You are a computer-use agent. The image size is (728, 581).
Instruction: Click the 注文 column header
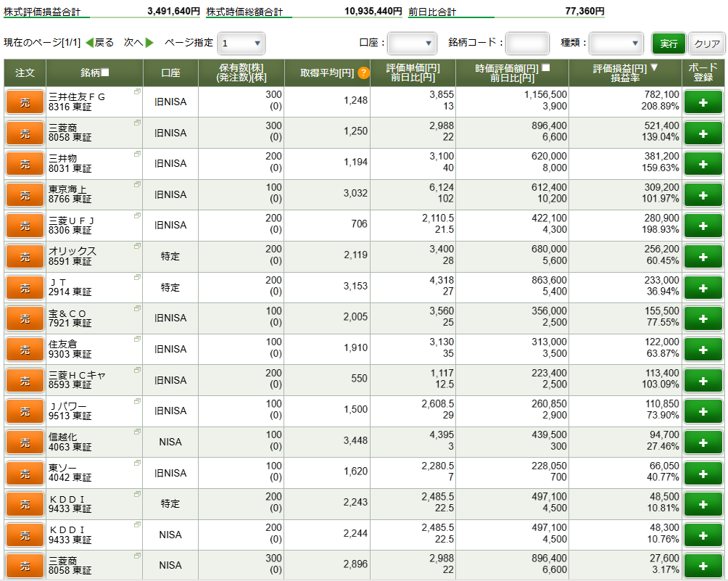coord(25,73)
